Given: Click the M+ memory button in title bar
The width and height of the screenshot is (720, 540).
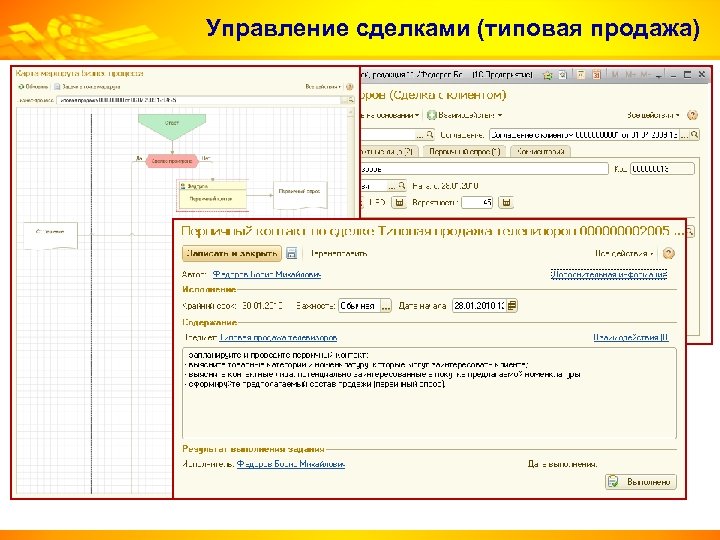Looking at the screenshot, I should [x=630, y=75].
